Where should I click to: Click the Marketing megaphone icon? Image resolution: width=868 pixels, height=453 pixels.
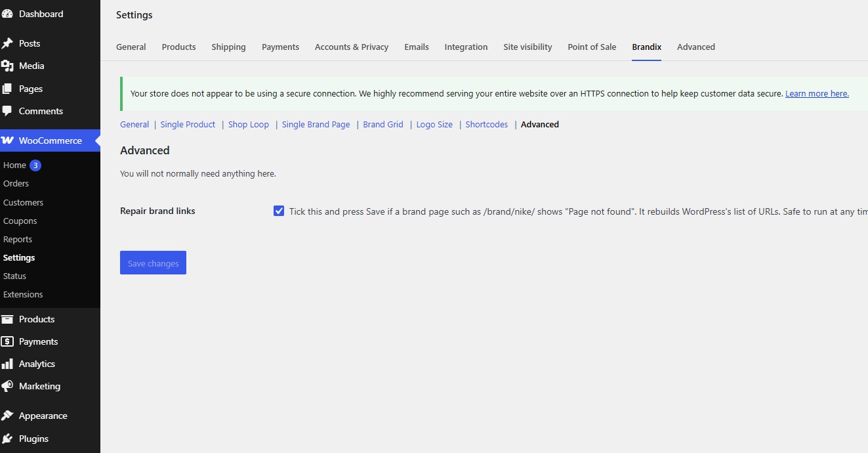point(7,386)
